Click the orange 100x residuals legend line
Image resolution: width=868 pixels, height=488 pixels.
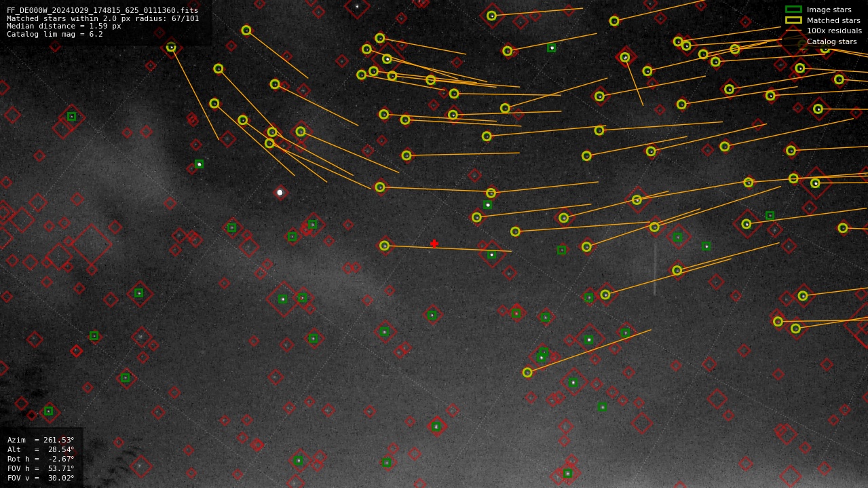(793, 31)
